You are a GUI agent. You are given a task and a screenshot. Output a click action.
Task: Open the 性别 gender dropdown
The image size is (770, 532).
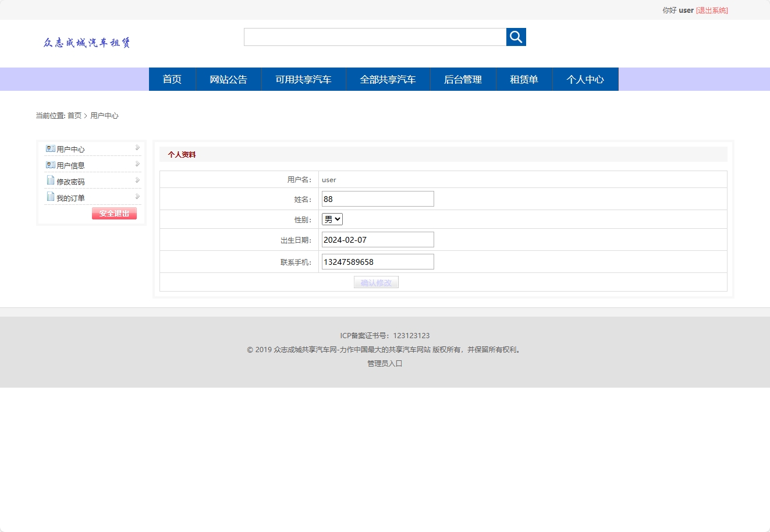pos(332,219)
